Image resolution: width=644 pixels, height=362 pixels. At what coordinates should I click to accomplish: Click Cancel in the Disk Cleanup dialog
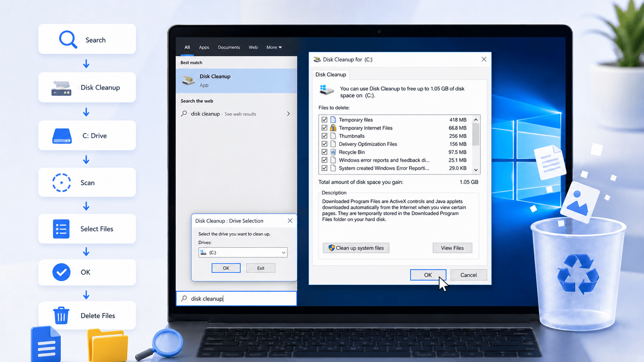point(469,275)
